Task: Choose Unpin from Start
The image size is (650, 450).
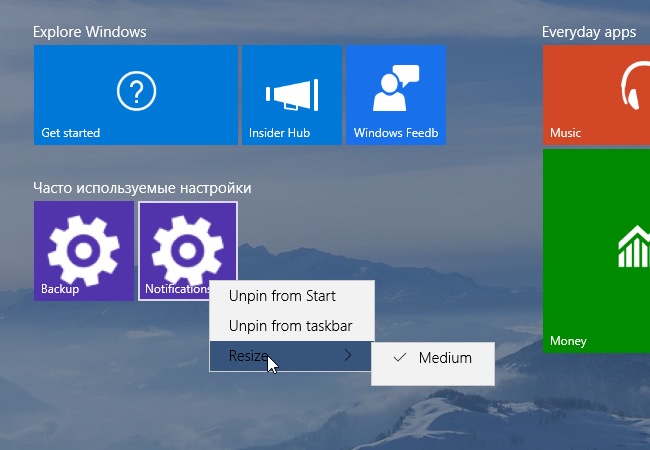Action: click(x=292, y=296)
